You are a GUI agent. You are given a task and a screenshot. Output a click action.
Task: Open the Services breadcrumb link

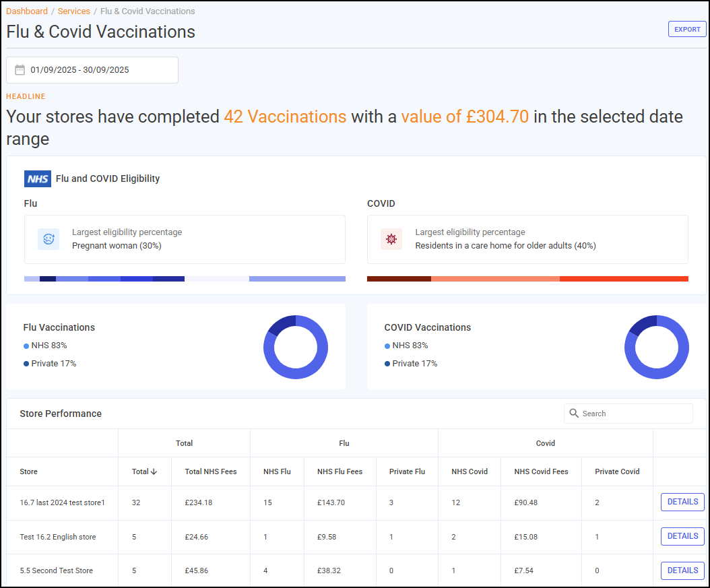point(73,11)
